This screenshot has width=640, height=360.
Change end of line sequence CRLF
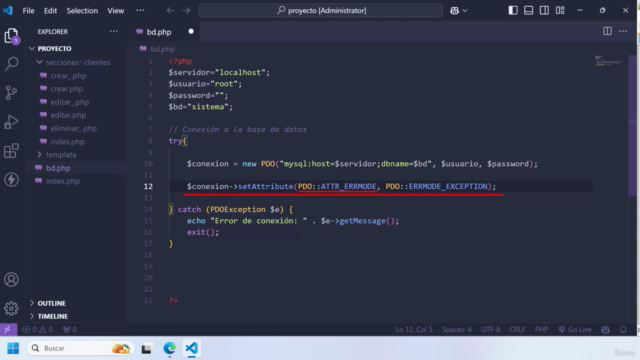click(x=517, y=329)
